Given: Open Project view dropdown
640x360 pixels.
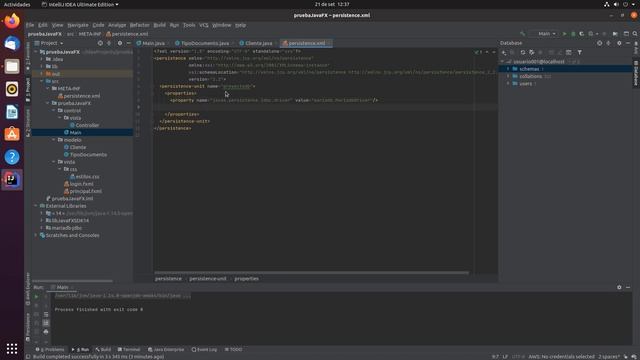Looking at the screenshot, I should (x=49, y=43).
